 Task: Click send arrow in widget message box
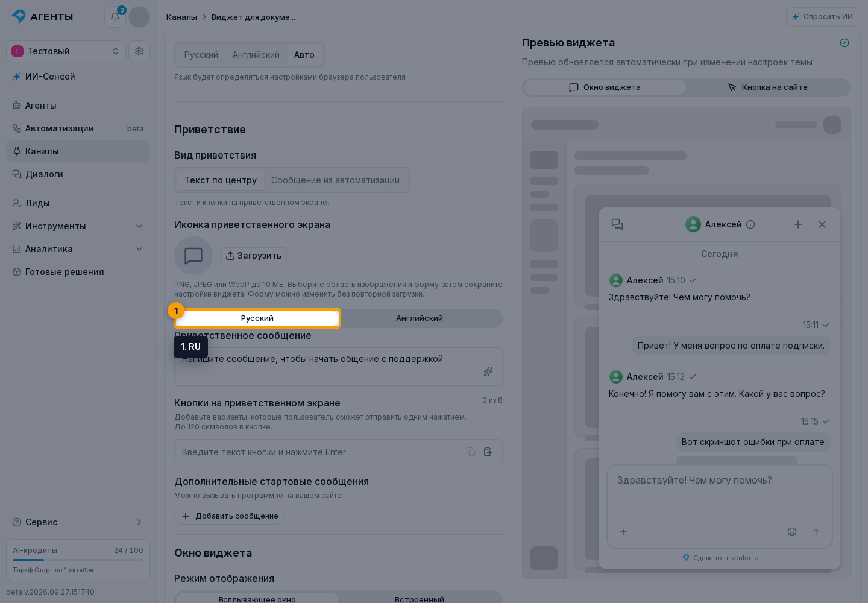point(816,532)
